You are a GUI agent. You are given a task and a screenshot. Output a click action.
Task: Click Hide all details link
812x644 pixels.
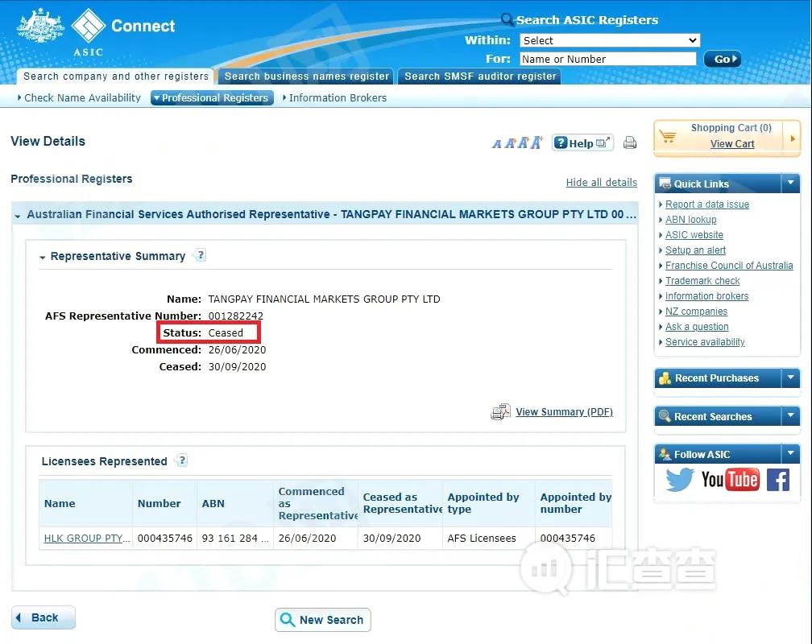tap(601, 182)
